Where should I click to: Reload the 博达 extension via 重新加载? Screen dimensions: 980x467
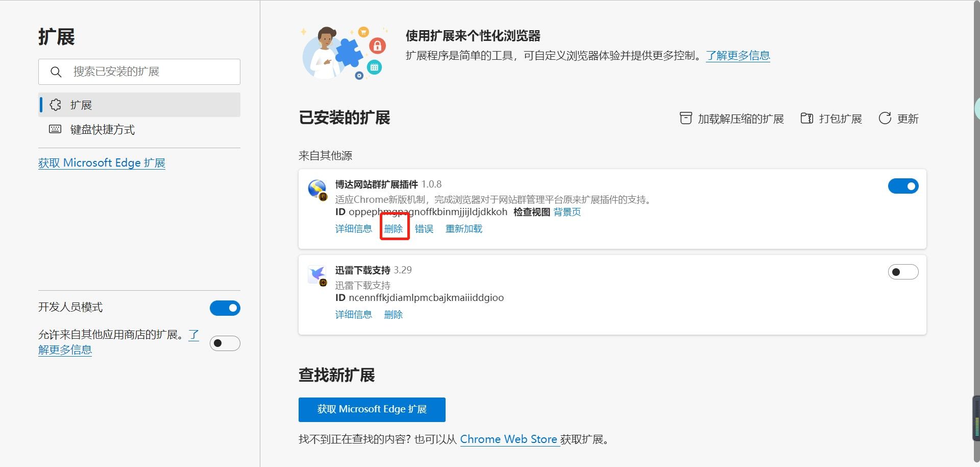(463, 229)
